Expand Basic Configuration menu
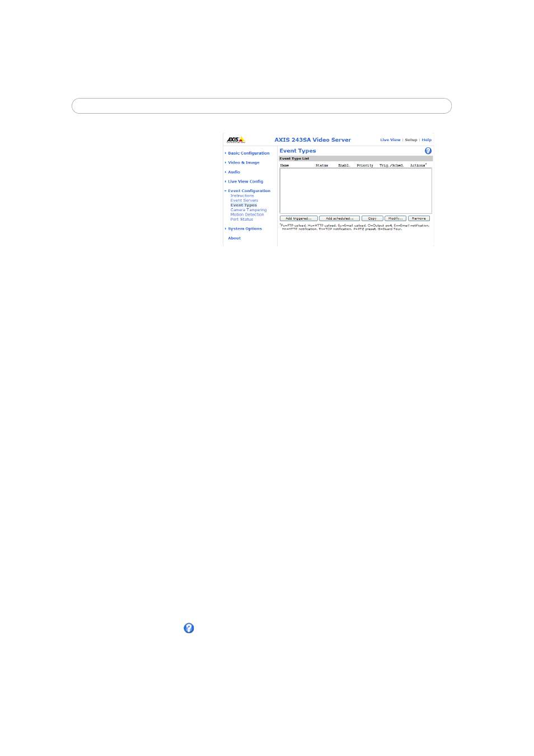This screenshot has width=534, height=756. [249, 153]
